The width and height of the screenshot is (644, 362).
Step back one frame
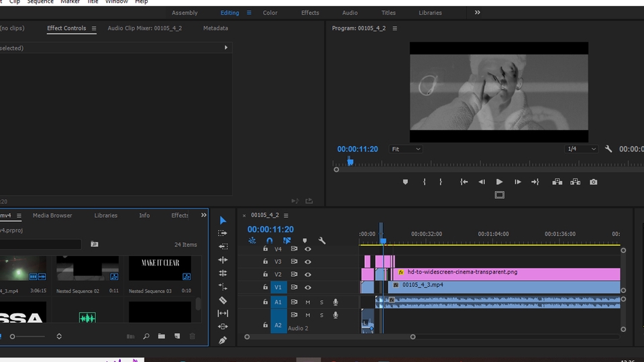(482, 182)
